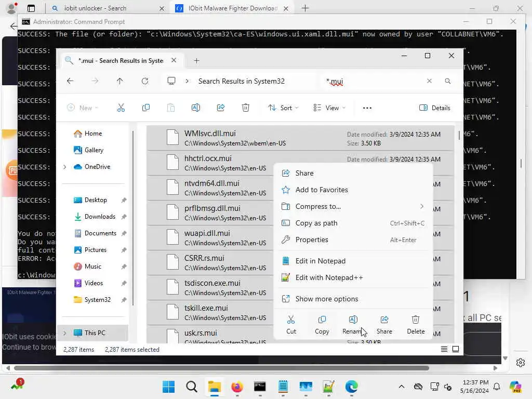This screenshot has width=532, height=399.
Task: Switch to details list layout icon
Action: 444,349
